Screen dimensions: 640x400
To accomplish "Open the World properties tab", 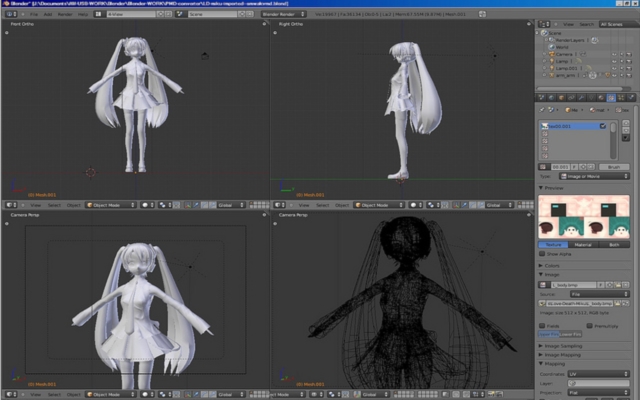I will tap(551, 98).
